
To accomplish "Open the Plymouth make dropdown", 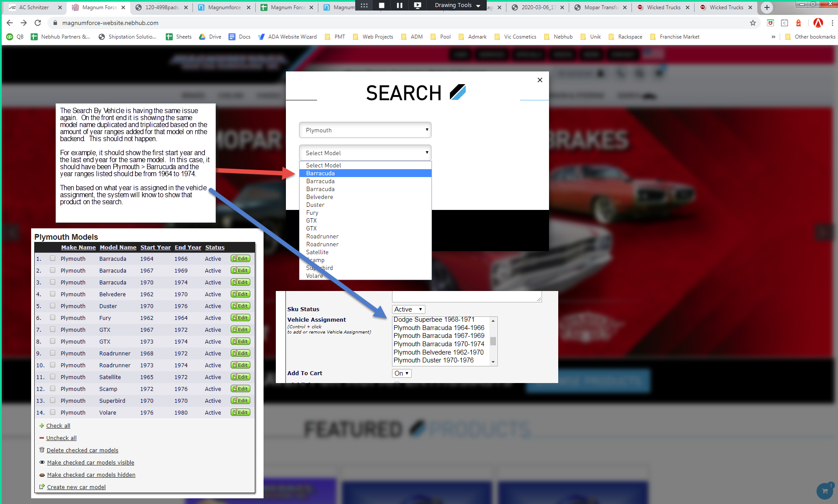I will [365, 130].
